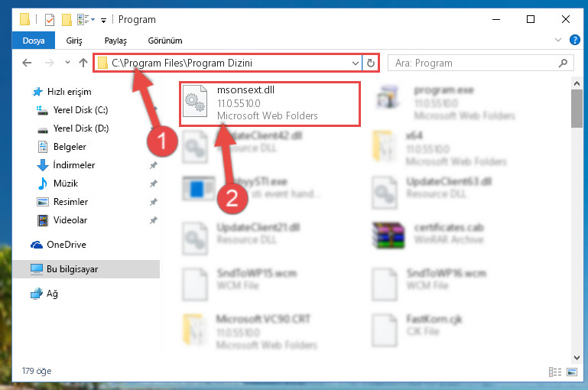Close the Program window
The width and height of the screenshot is (588, 390).
566,20
